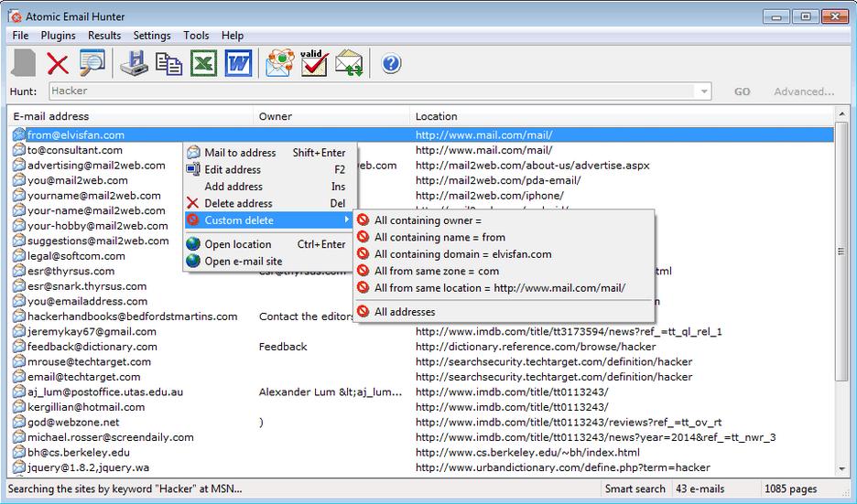Select All addresses delete option
857x504 pixels.
[x=504, y=312]
